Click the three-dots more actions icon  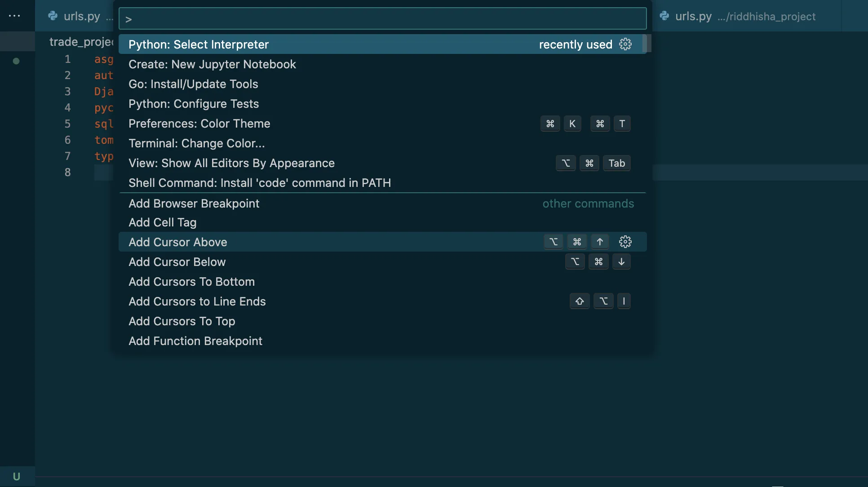[14, 16]
